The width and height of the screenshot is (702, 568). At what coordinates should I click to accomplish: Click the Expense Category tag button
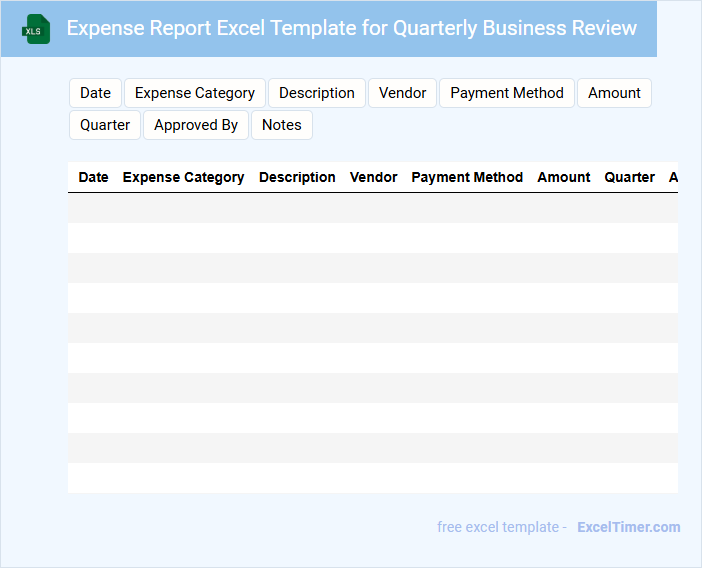(x=195, y=93)
